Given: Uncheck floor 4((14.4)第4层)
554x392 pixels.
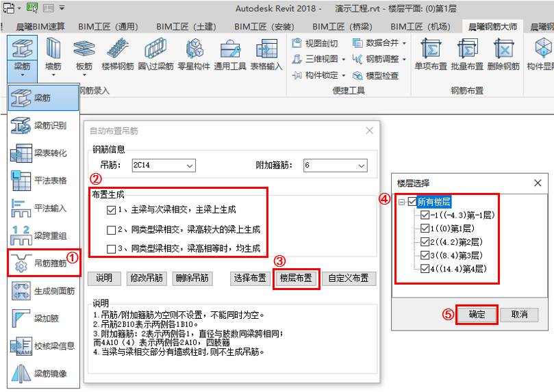Looking at the screenshot, I should [425, 268].
